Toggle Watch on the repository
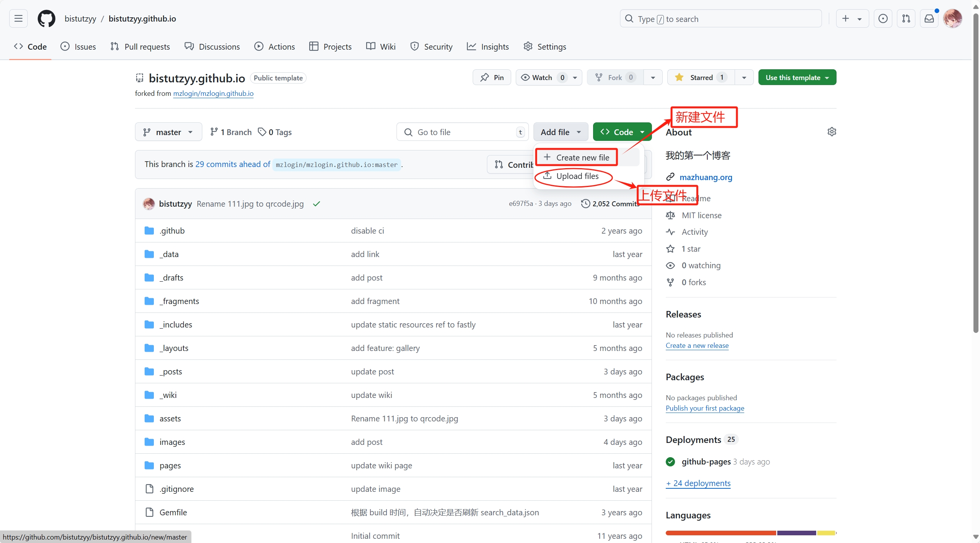This screenshot has width=980, height=543. tap(548, 77)
